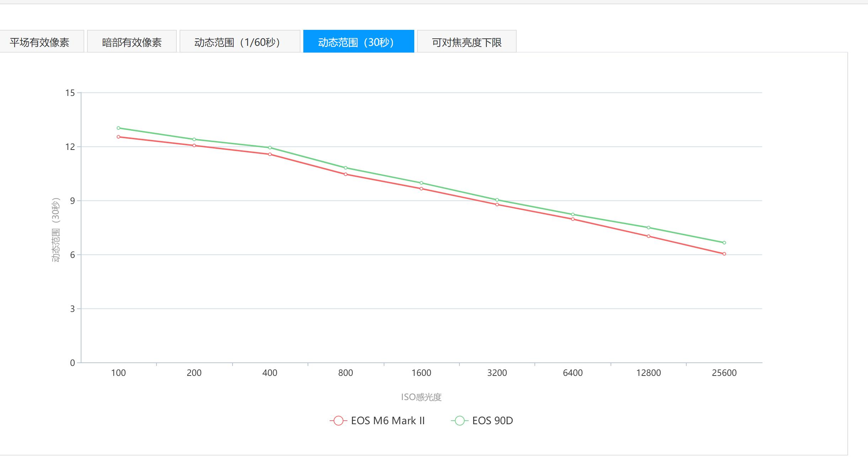Click the red legend circle marker
868x464 pixels.
click(339, 421)
